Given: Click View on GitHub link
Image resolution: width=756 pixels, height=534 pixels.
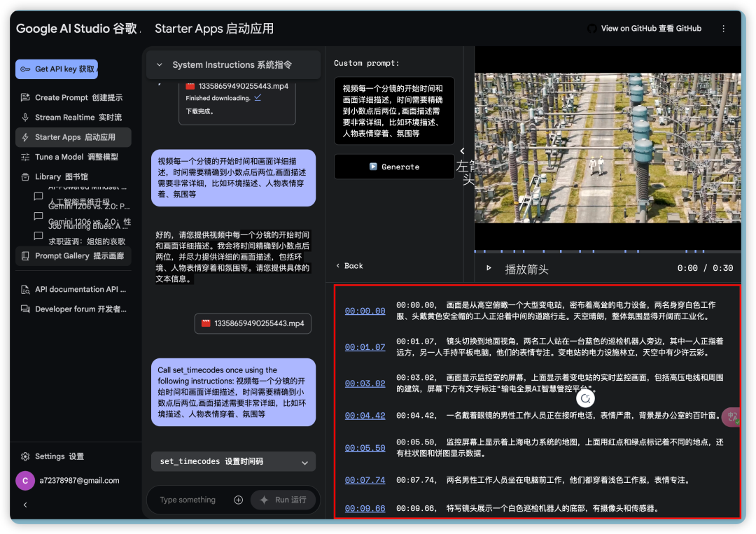Looking at the screenshot, I should 651,29.
